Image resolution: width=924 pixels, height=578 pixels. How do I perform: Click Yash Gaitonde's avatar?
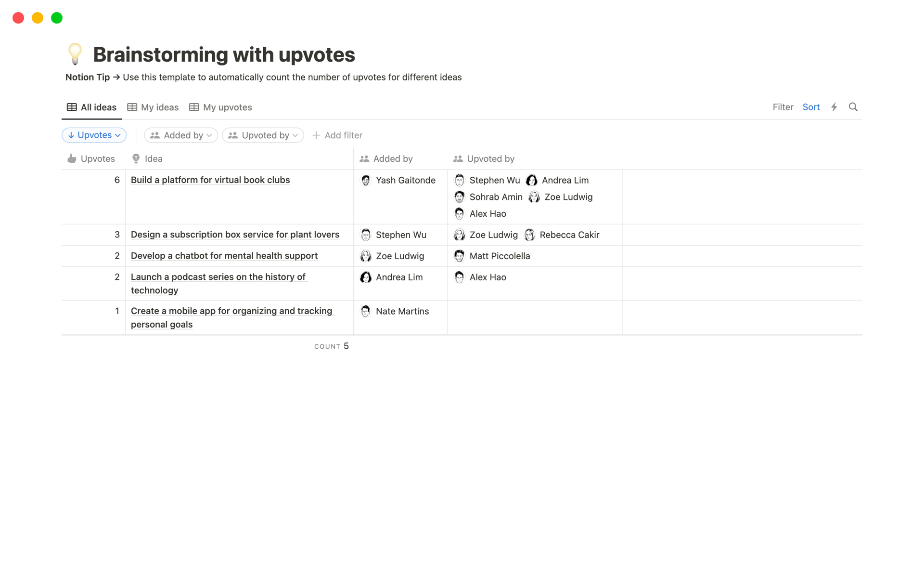(366, 180)
